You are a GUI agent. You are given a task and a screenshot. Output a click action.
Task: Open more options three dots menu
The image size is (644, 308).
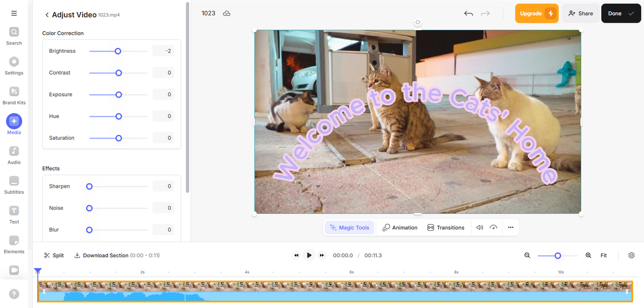[x=511, y=227]
